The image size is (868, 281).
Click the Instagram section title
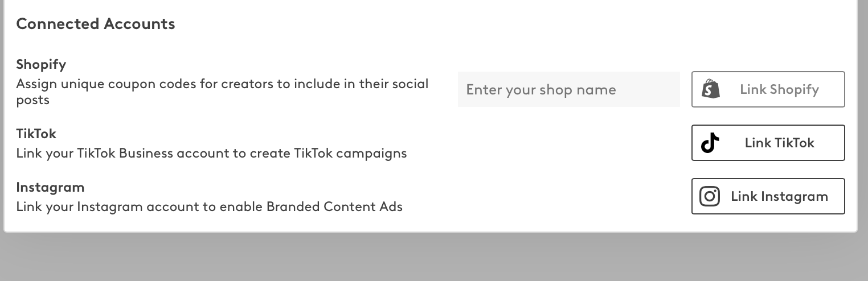pyautogui.click(x=50, y=187)
